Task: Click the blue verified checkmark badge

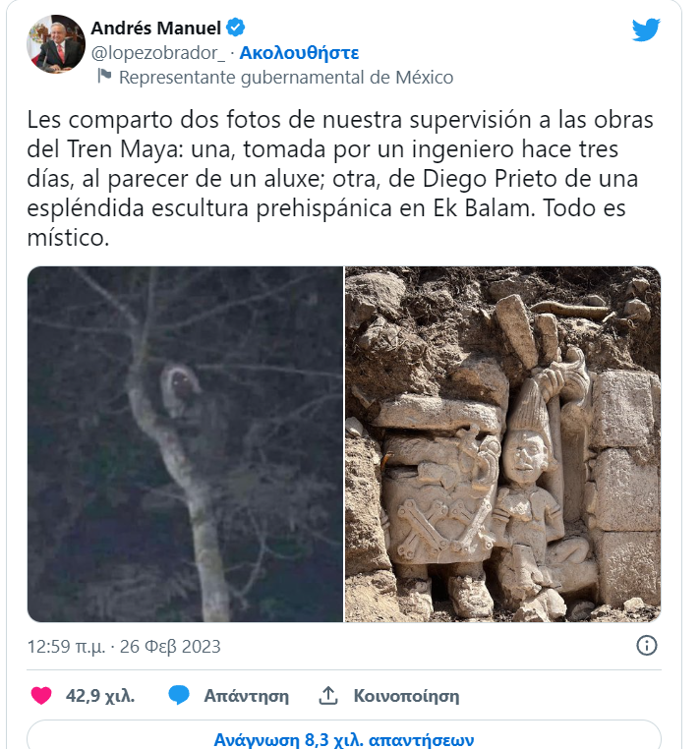Action: pyautogui.click(x=235, y=28)
